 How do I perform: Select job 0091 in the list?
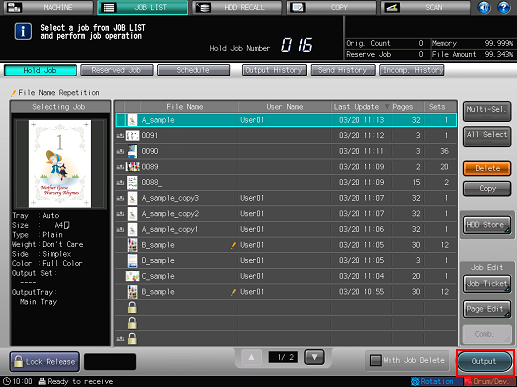[286, 136]
